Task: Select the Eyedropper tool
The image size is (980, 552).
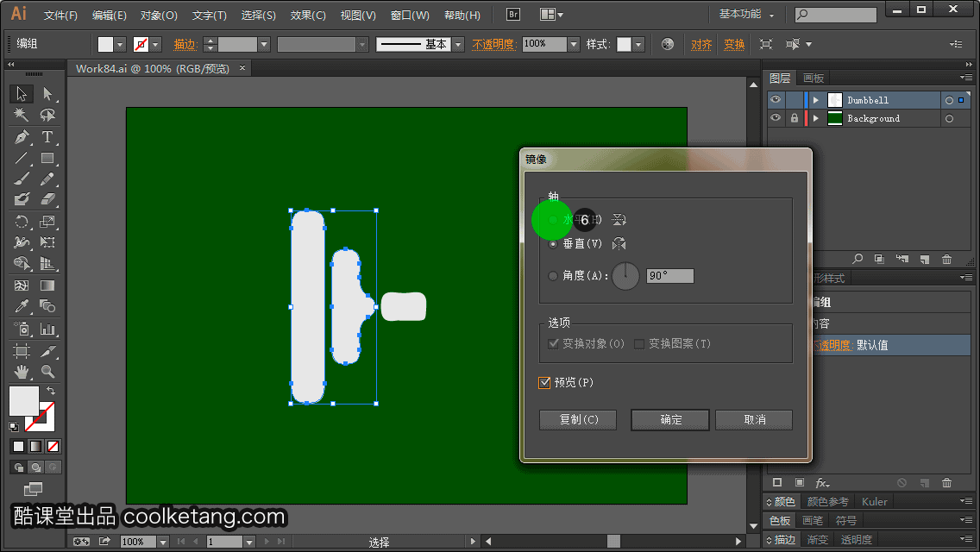Action: coord(22,306)
